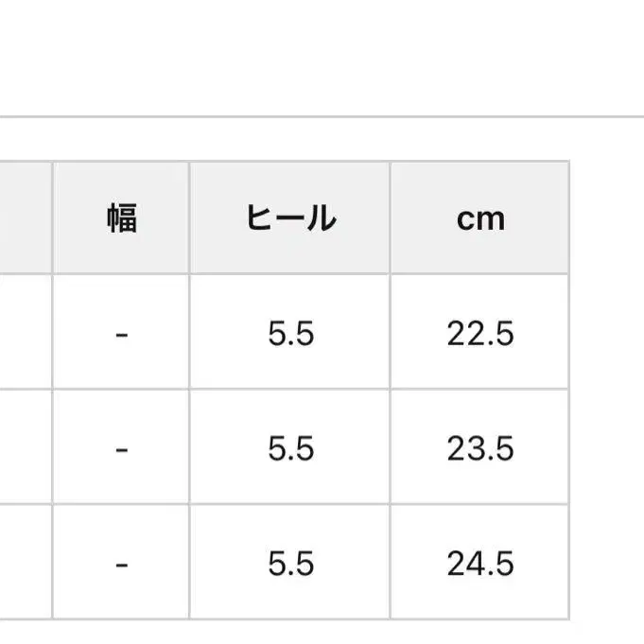Click the blank strip below the table
The height and width of the screenshot is (644, 644).
pyautogui.click(x=322, y=633)
